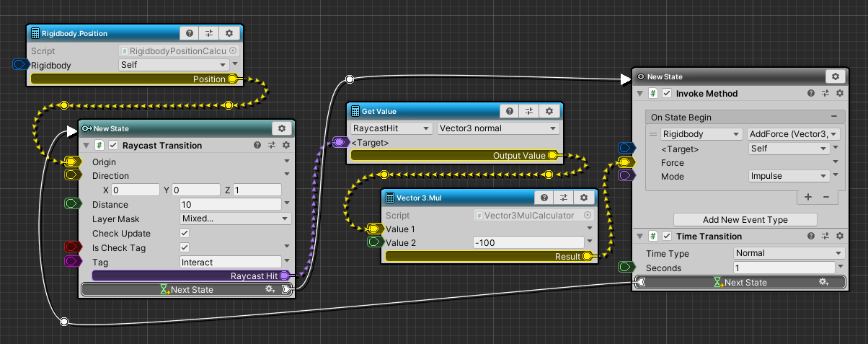Image resolution: width=868 pixels, height=344 pixels.
Task: Open Vector3 normal member dropdown
Action: tap(498, 128)
